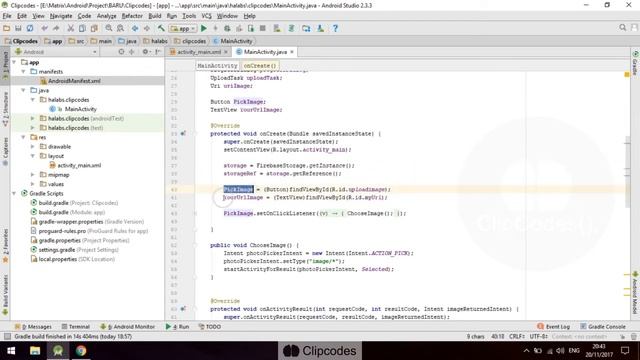Open the SDK Manager download icon

click(x=321, y=28)
